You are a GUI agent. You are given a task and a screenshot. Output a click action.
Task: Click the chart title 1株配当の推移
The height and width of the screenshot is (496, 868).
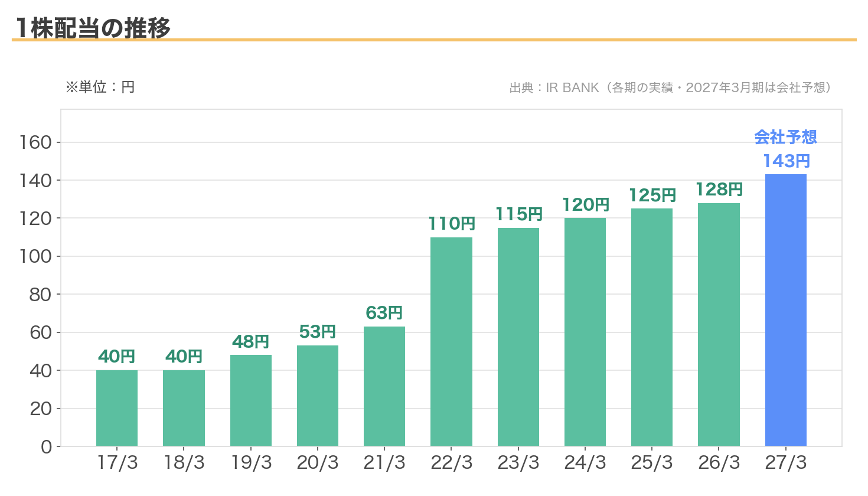tap(93, 28)
